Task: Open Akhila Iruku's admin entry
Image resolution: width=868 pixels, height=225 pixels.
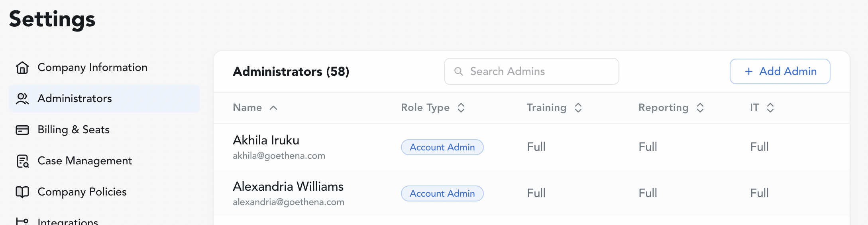Action: click(532, 147)
